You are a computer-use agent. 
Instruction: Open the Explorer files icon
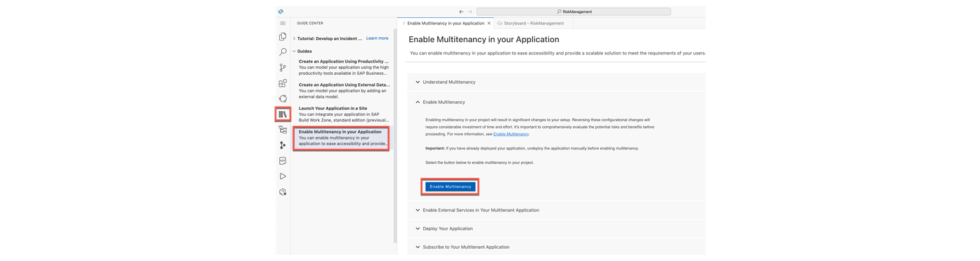pyautogui.click(x=282, y=37)
